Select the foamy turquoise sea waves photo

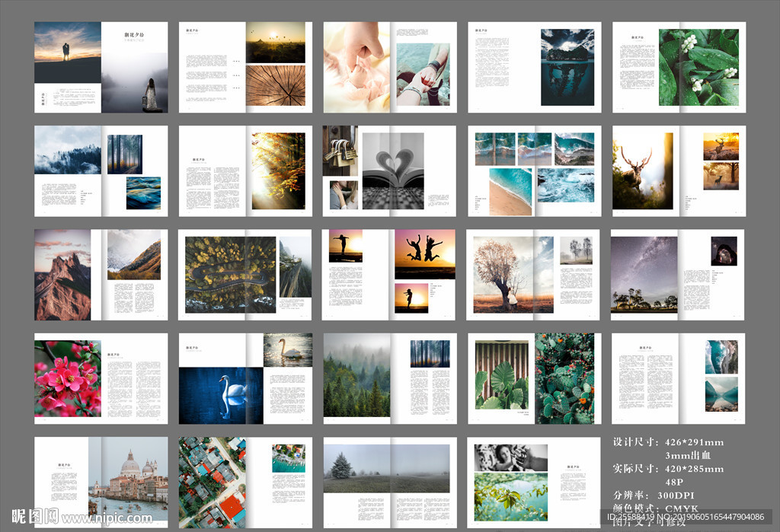[566, 185]
